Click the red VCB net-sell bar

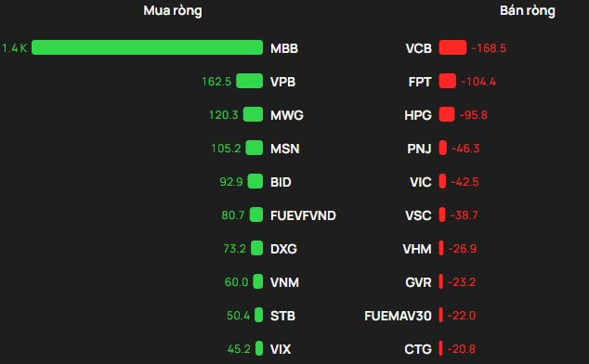tap(452, 47)
